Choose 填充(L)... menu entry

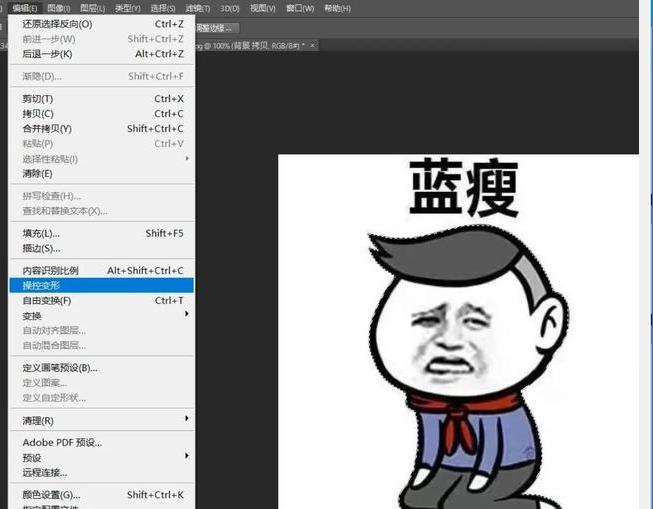pos(102,233)
